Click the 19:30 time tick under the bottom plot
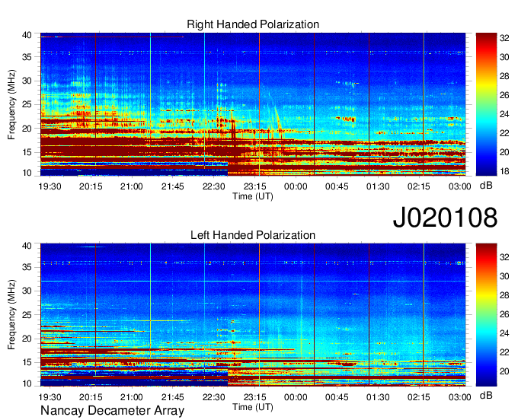518x420 pixels. 50,397
